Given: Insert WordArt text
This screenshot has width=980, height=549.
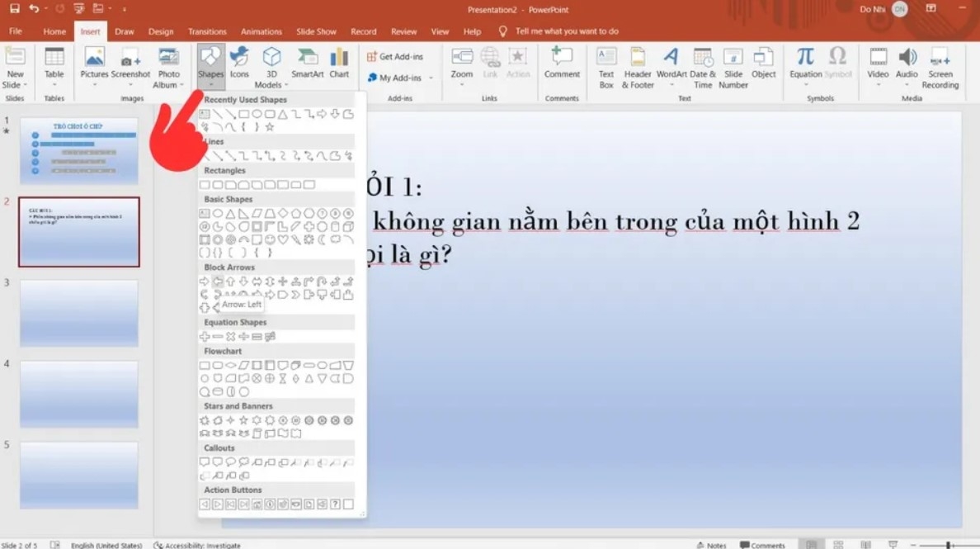Looking at the screenshot, I should pyautogui.click(x=671, y=66).
